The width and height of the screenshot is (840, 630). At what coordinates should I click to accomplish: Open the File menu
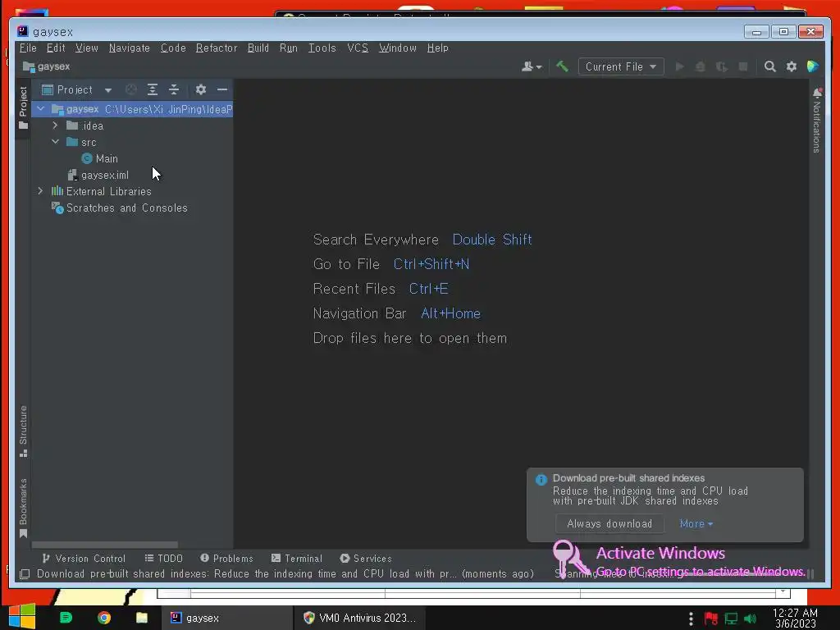pos(28,48)
